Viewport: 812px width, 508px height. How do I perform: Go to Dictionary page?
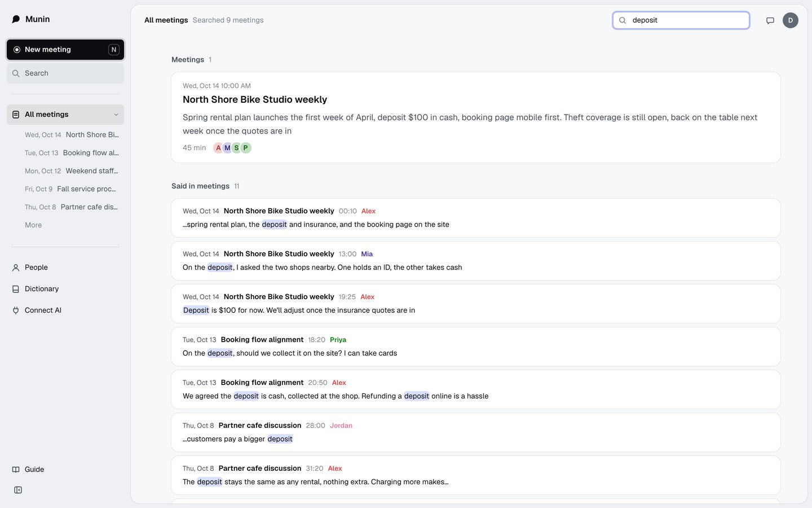pos(65,289)
